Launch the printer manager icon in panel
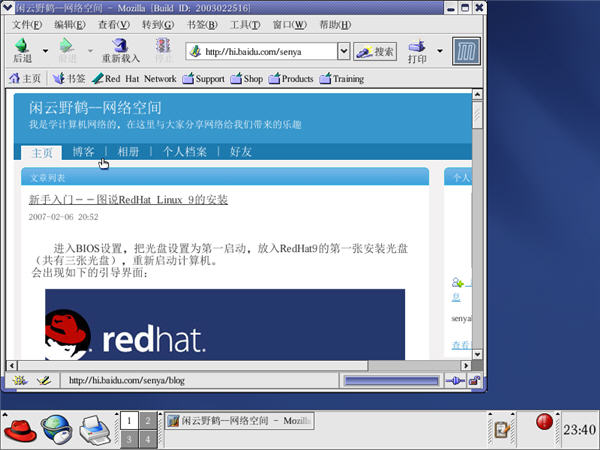Viewport: 600px width, 450px height. [x=95, y=430]
